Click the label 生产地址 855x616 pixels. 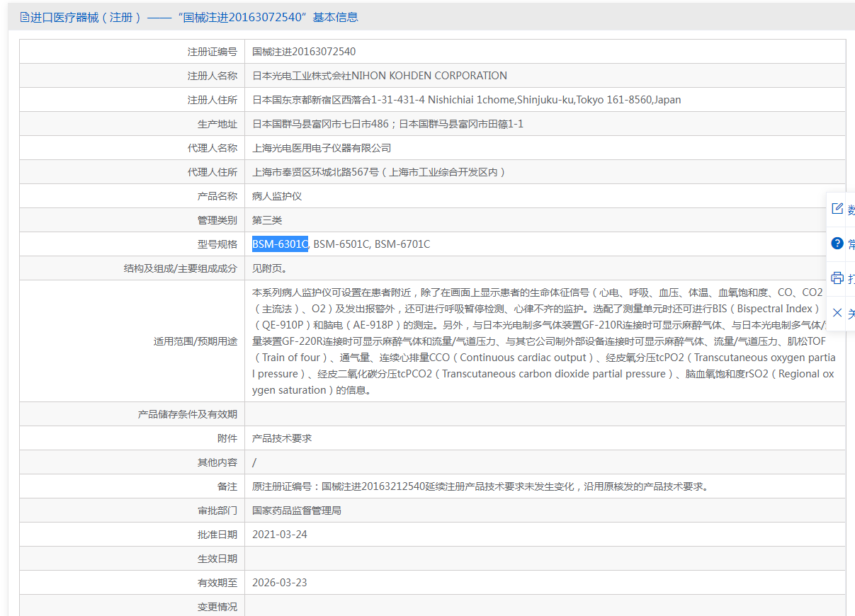pyautogui.click(x=217, y=124)
